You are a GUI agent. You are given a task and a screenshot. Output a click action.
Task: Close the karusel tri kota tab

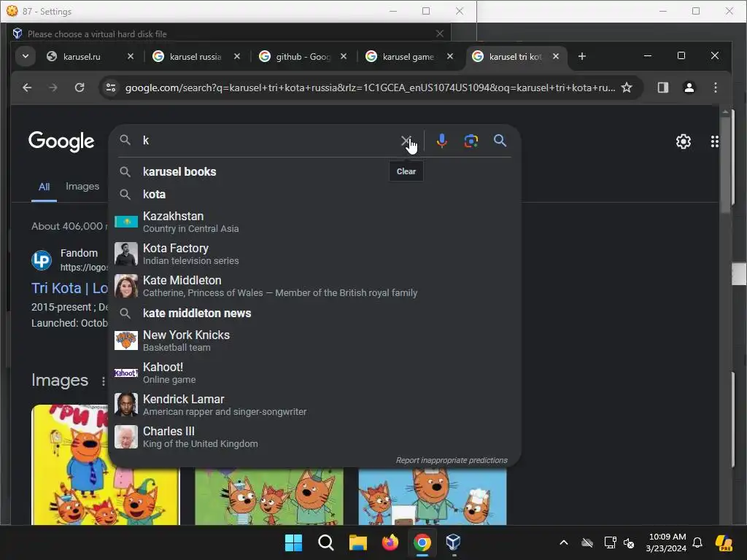click(555, 56)
